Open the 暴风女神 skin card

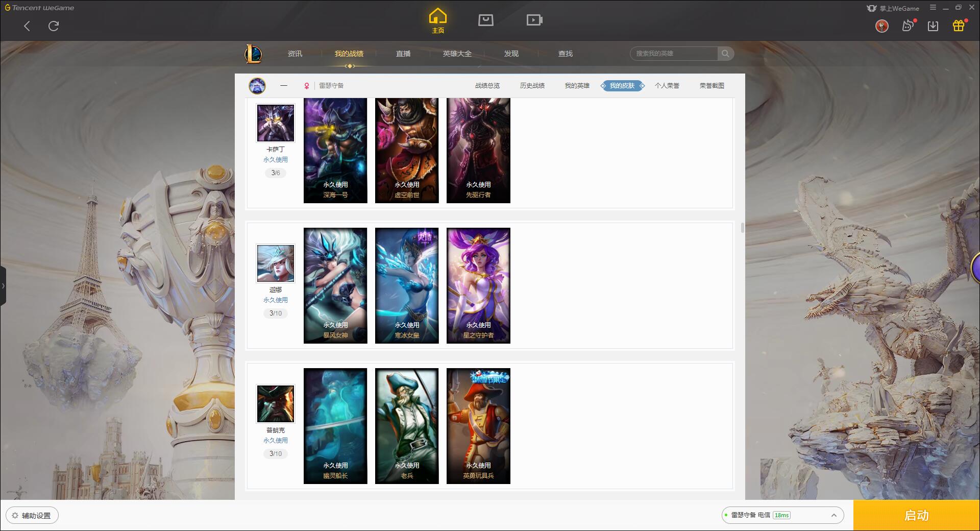click(x=335, y=285)
